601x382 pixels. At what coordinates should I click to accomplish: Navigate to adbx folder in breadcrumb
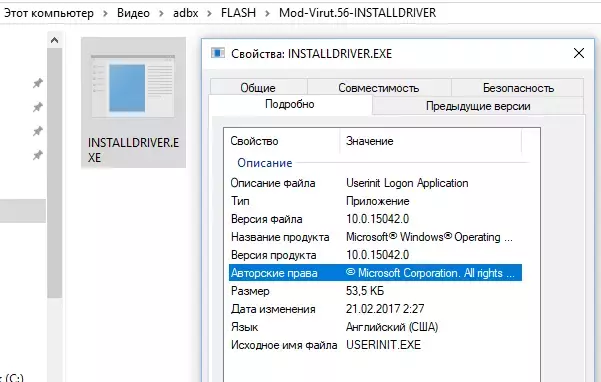tap(186, 13)
